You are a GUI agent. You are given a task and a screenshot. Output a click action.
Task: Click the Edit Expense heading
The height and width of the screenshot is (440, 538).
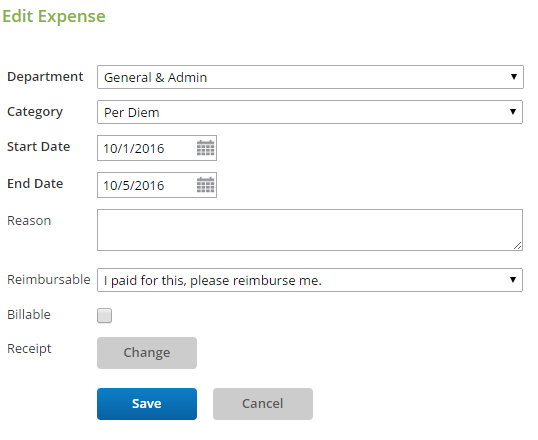(x=54, y=16)
